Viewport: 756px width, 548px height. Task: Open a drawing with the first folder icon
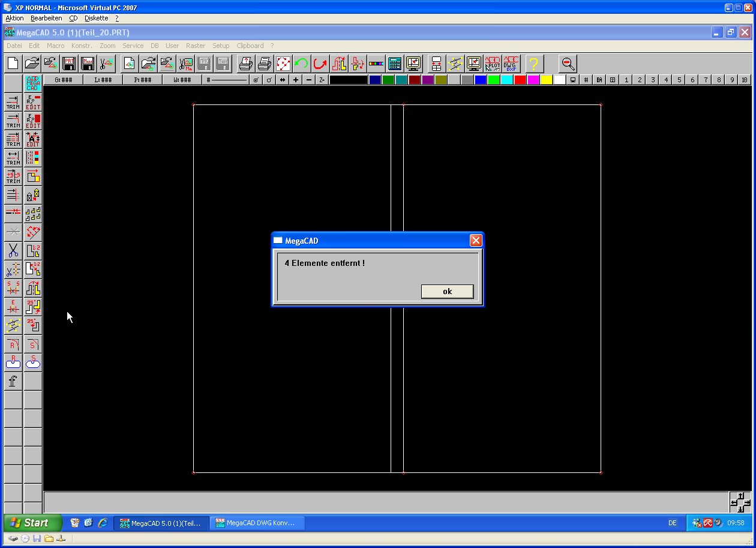coord(32,63)
